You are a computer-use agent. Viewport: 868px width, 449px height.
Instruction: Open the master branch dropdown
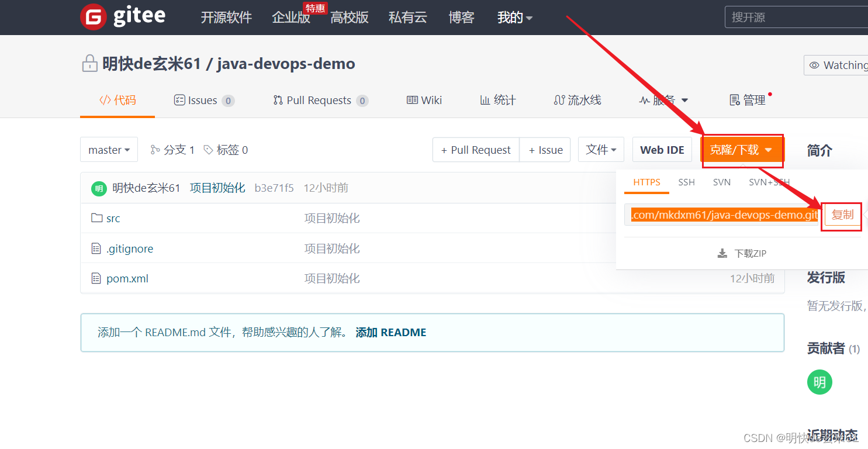(x=109, y=150)
